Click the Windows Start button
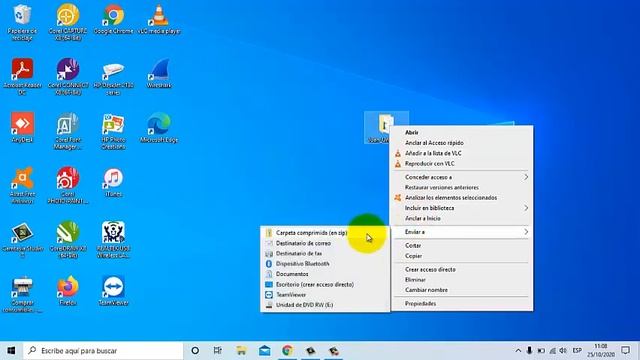 coord(11,351)
